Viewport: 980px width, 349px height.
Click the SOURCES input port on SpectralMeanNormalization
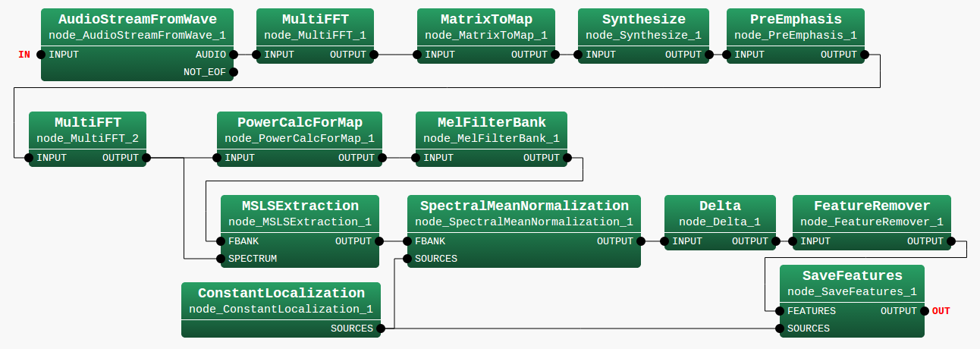[407, 259]
